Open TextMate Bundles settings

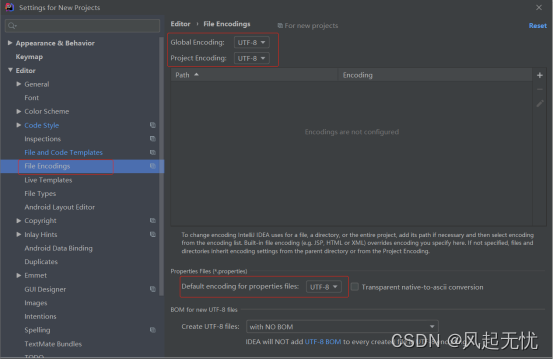53,344
